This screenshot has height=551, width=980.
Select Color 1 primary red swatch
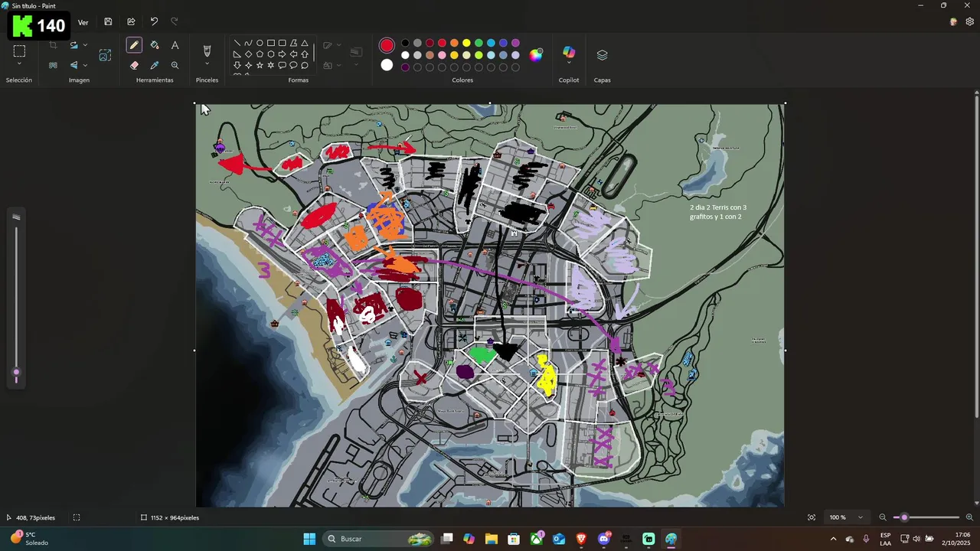[x=387, y=45]
